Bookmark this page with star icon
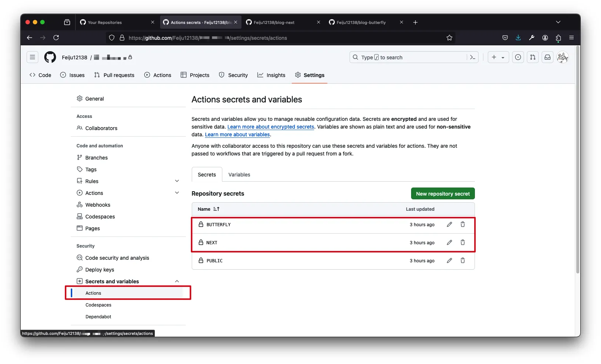The height and width of the screenshot is (364, 601). click(x=449, y=38)
